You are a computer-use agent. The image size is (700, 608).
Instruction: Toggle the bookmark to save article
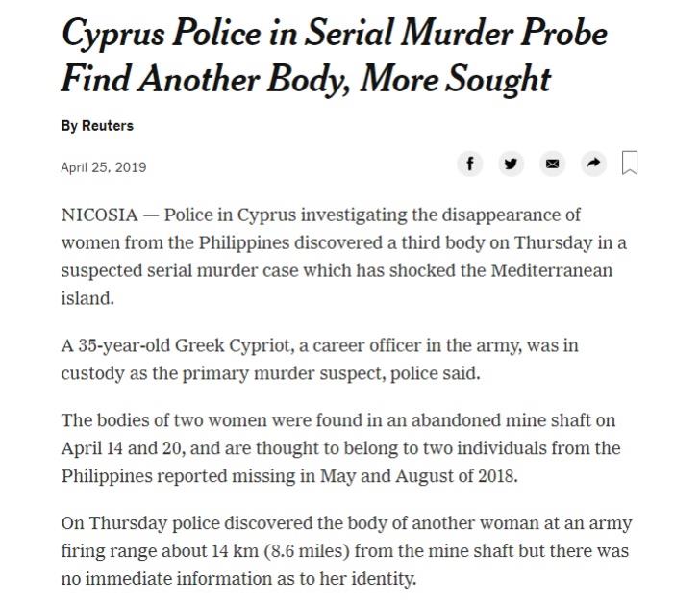point(630,163)
